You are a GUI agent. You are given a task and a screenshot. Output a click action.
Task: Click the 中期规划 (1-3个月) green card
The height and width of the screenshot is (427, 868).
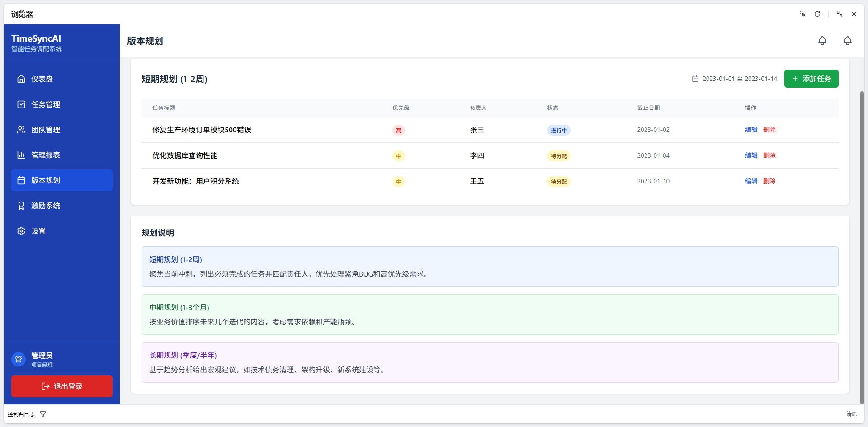coord(490,314)
